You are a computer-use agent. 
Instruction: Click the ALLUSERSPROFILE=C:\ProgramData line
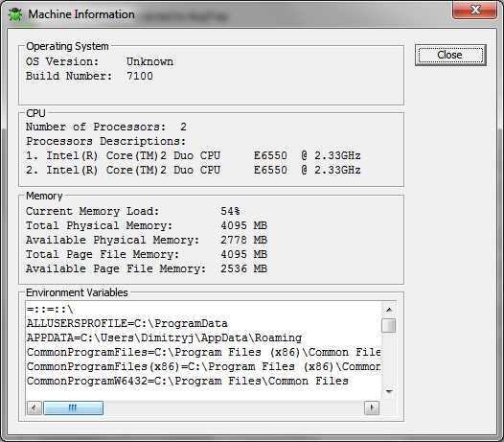127,323
